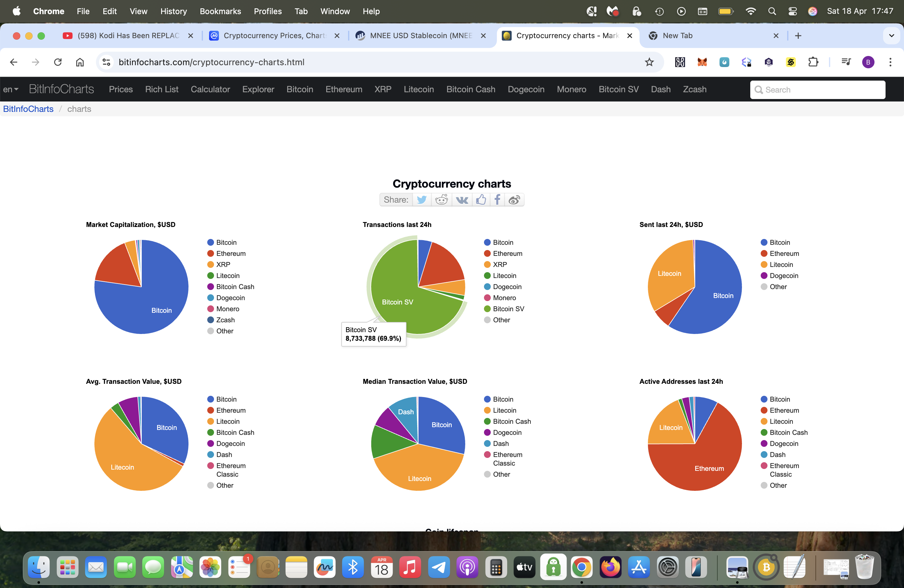This screenshot has width=904, height=588.
Task: Open the Calculator app in the Dock
Action: pos(496,567)
